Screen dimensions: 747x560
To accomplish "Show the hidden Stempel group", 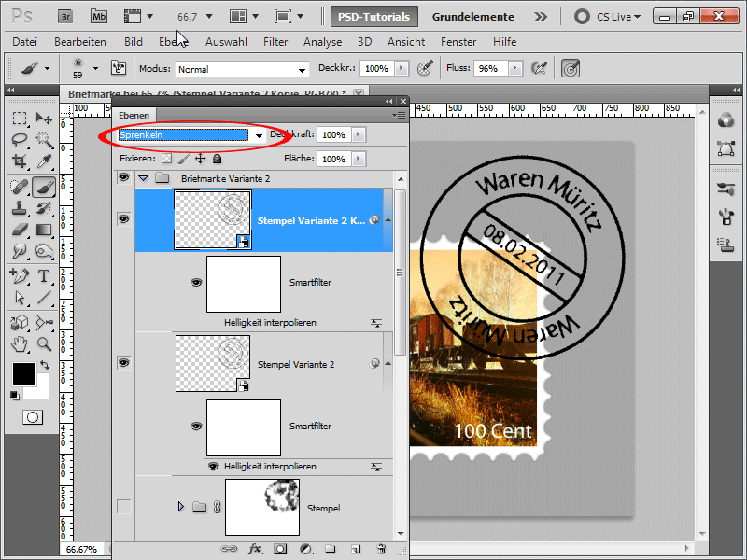I will 124,507.
